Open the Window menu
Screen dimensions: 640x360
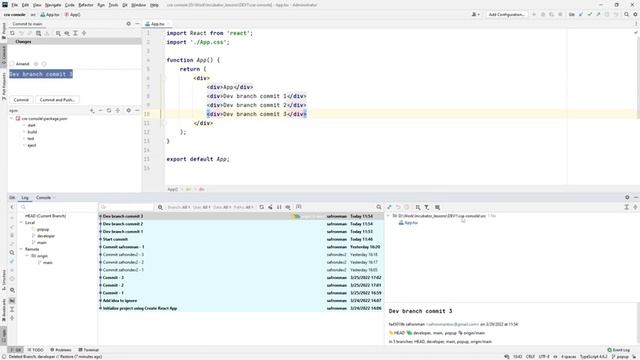138,5
